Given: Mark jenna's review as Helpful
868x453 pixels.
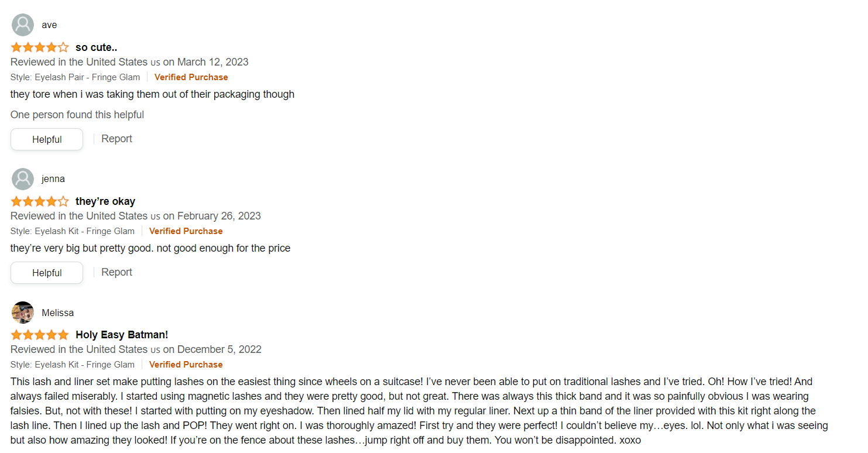Looking at the screenshot, I should click(47, 273).
